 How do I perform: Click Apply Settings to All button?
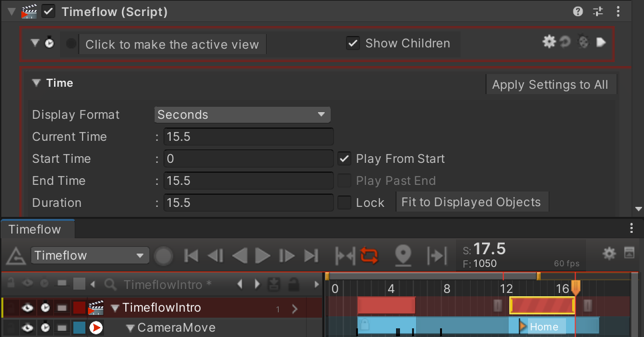pos(550,85)
